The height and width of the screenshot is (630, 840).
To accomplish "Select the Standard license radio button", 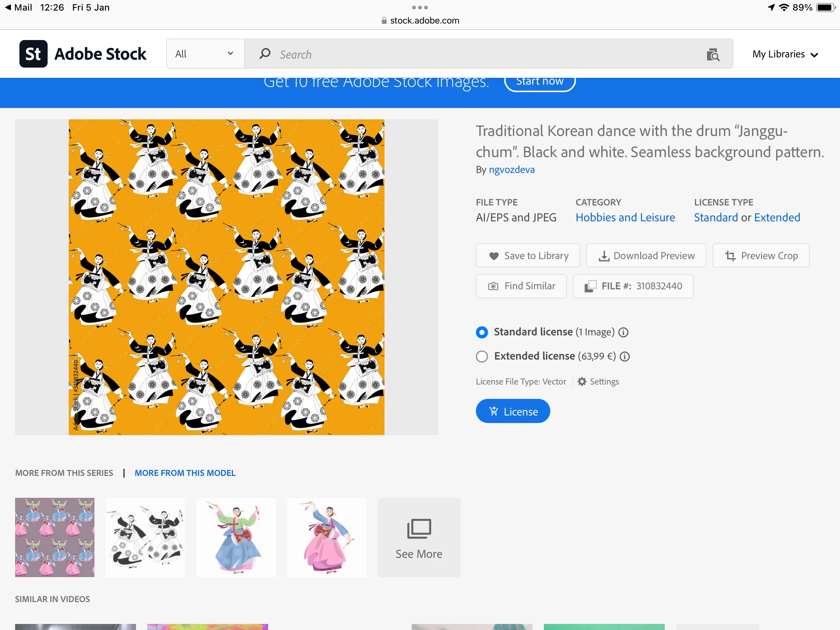I will [x=482, y=332].
